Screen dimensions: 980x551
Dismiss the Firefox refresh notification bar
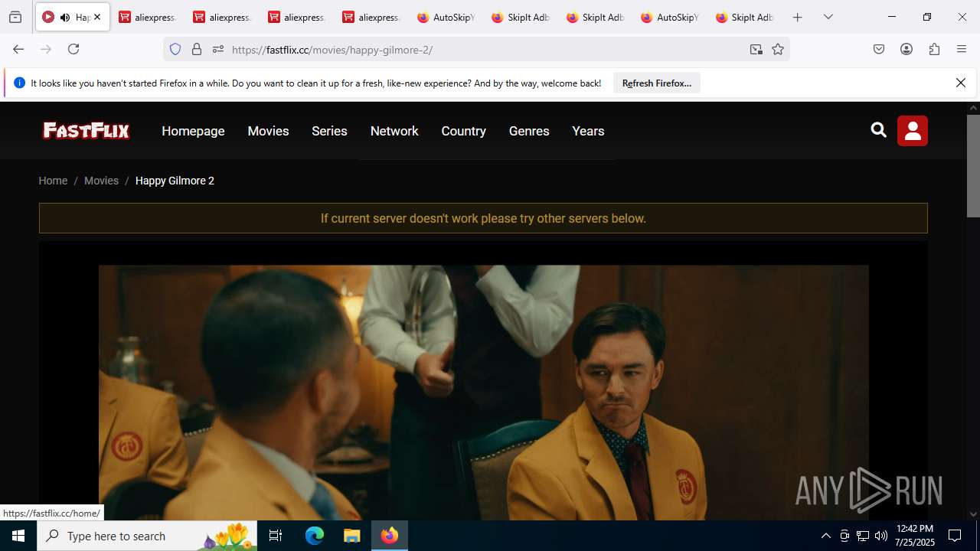coord(961,83)
